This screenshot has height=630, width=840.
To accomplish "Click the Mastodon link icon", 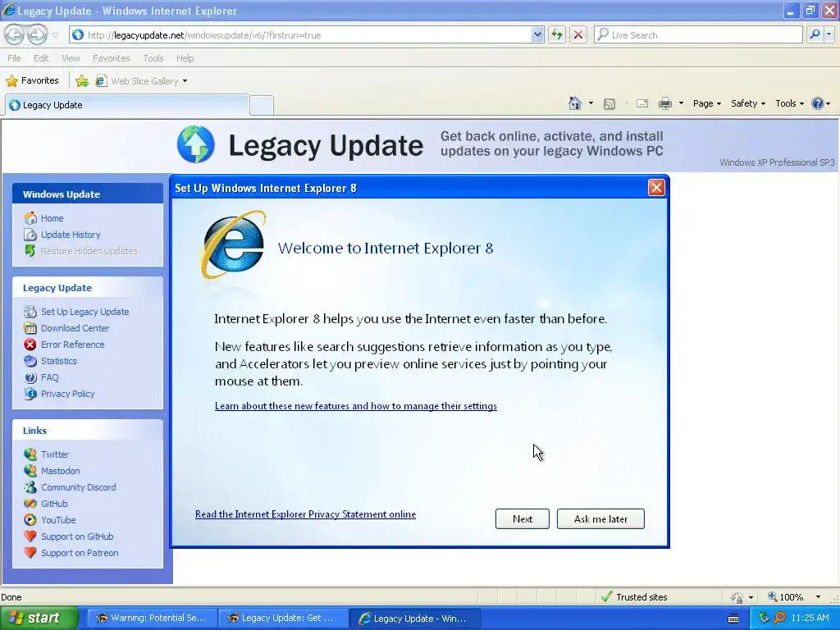I will click(x=30, y=471).
